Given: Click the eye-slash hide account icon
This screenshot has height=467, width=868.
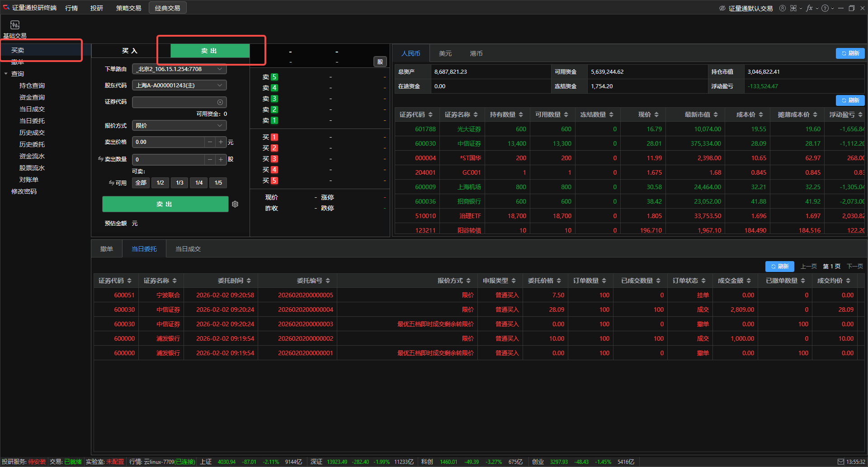Looking at the screenshot, I should tap(722, 8).
